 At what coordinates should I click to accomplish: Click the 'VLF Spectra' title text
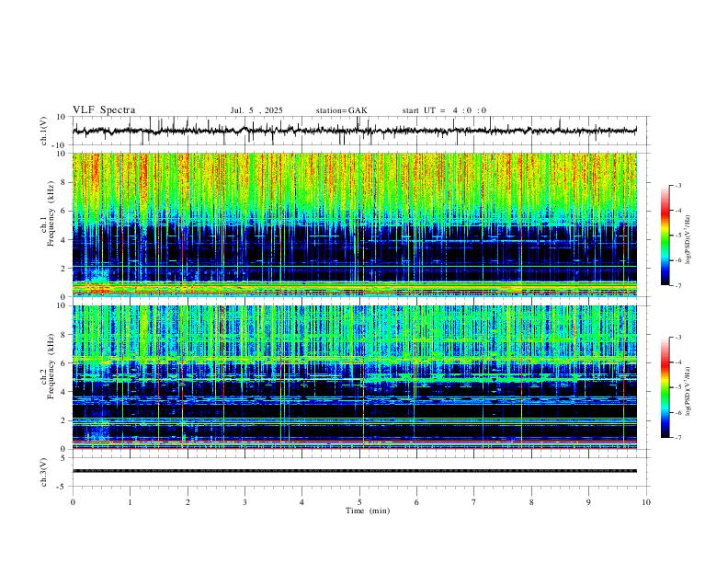104,110
